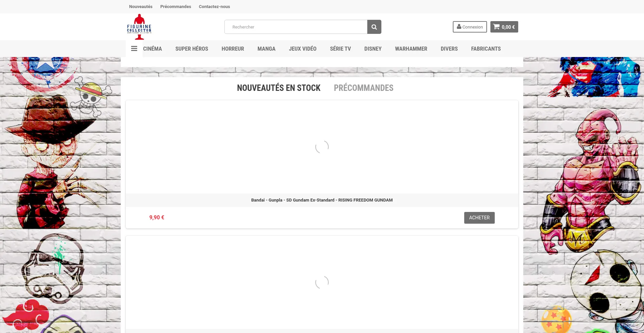
Task: Open the CINÉMA category menu
Action: coord(153,49)
